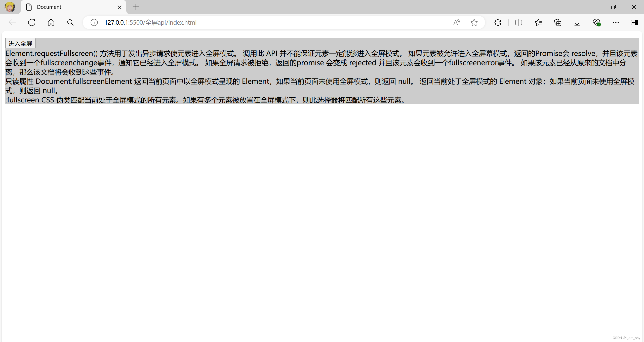Show the Downloads icon panel
Viewport: 644px width, 342px height.
pyautogui.click(x=577, y=22)
